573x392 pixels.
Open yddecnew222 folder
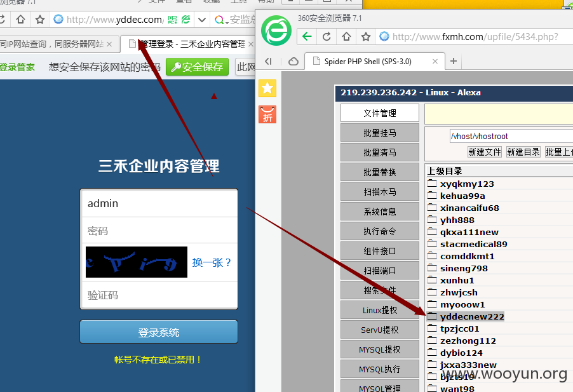pos(472,316)
